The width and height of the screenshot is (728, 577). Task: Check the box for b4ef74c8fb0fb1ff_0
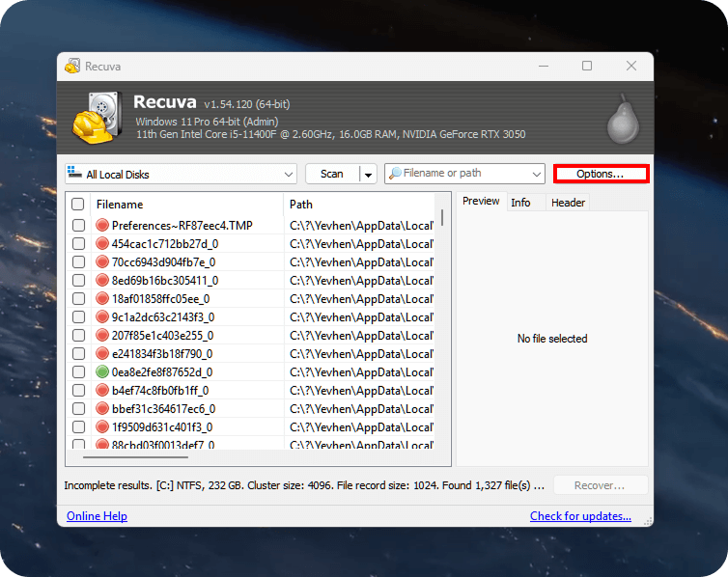[79, 391]
